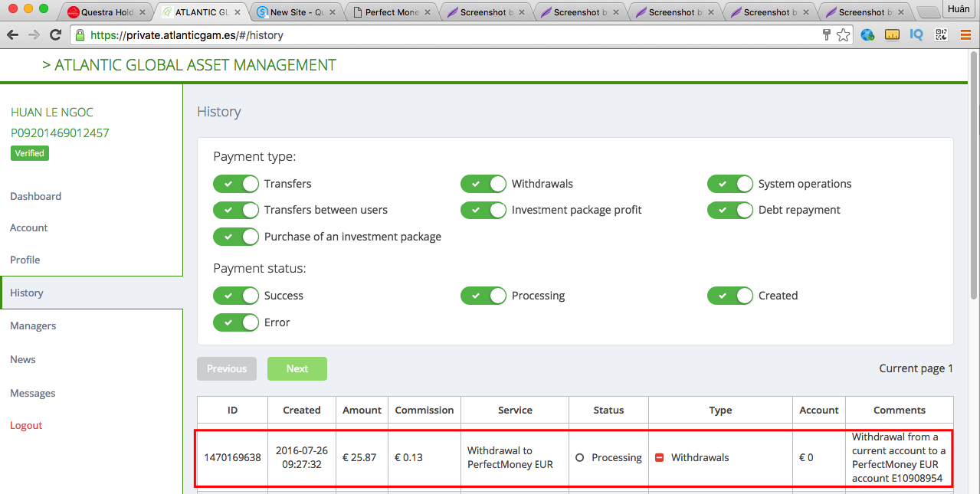Viewport: 980px width, 494px height.
Task: Disable the Transfers payment type toggle
Action: [236, 184]
